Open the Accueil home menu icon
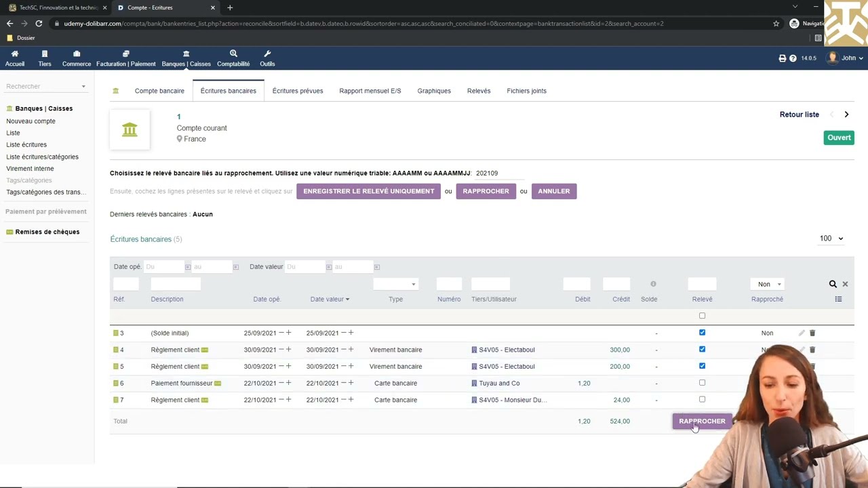Viewport: 868px width, 488px height. coord(15,54)
